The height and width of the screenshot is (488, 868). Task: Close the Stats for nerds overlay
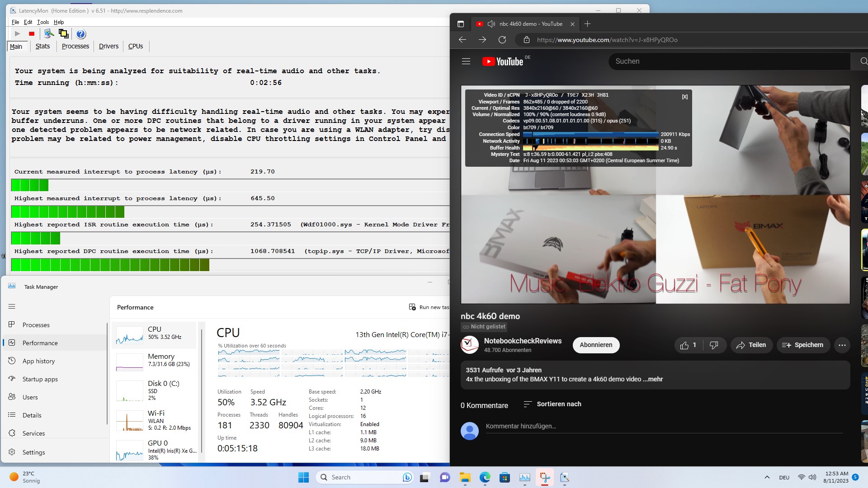[x=685, y=97]
